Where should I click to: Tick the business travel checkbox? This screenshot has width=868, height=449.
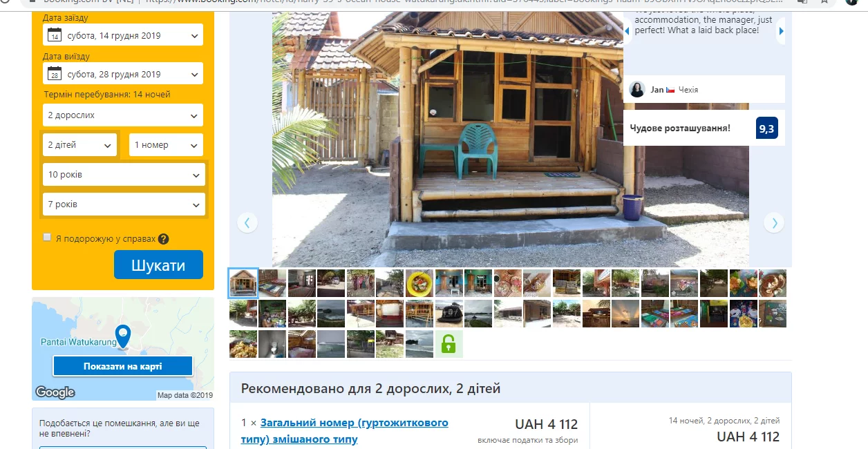click(47, 237)
